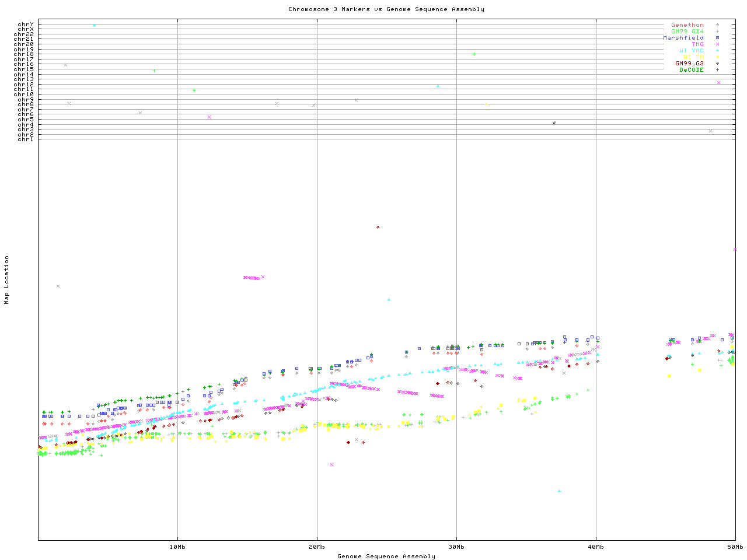Screen dimensions: 747x560
Task: Click the GM99 GB4 plus legend marker
Action: click(x=717, y=32)
